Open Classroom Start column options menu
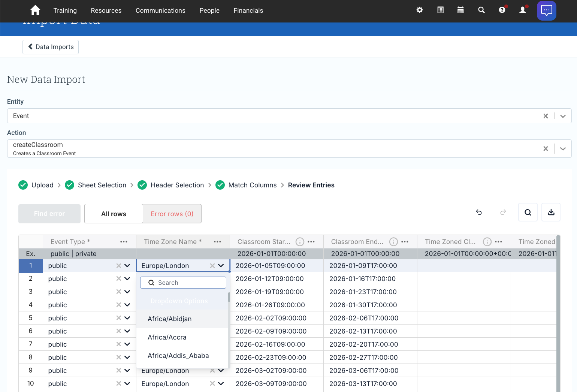 click(311, 242)
